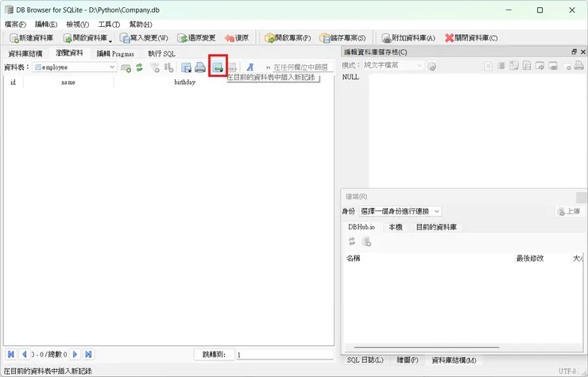Click Write Changes (寫入變更) in the toolbar
The image size is (588, 377).
click(x=144, y=38)
